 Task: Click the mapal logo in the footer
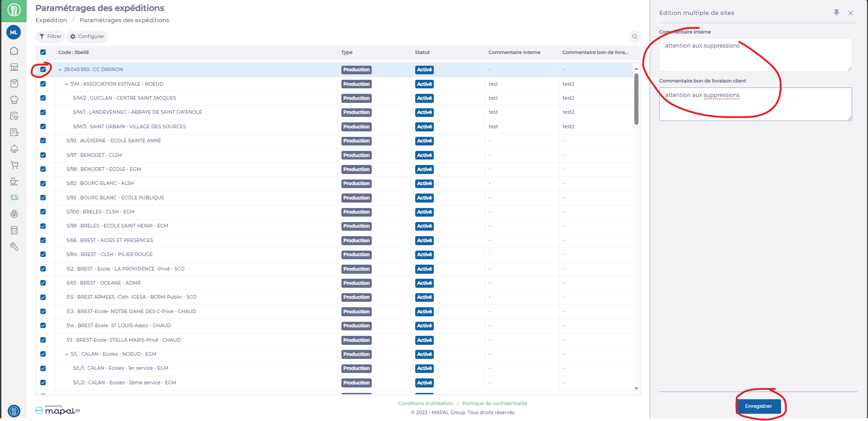[58, 410]
